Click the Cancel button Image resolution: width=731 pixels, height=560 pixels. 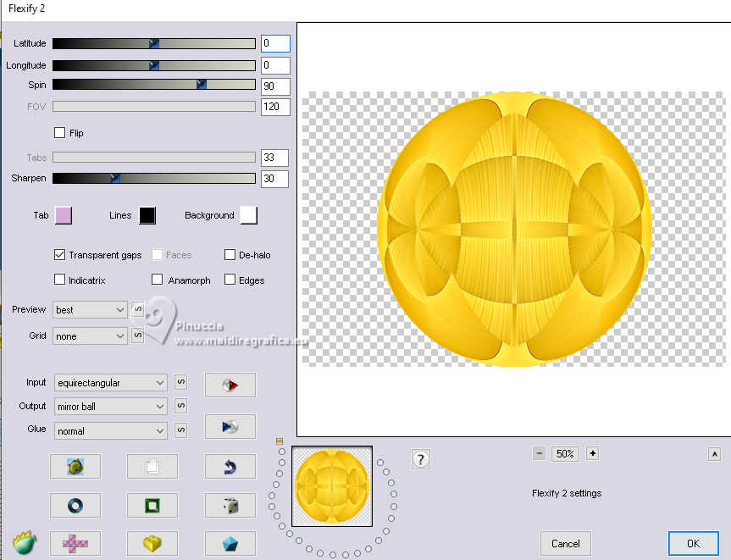tap(566, 543)
